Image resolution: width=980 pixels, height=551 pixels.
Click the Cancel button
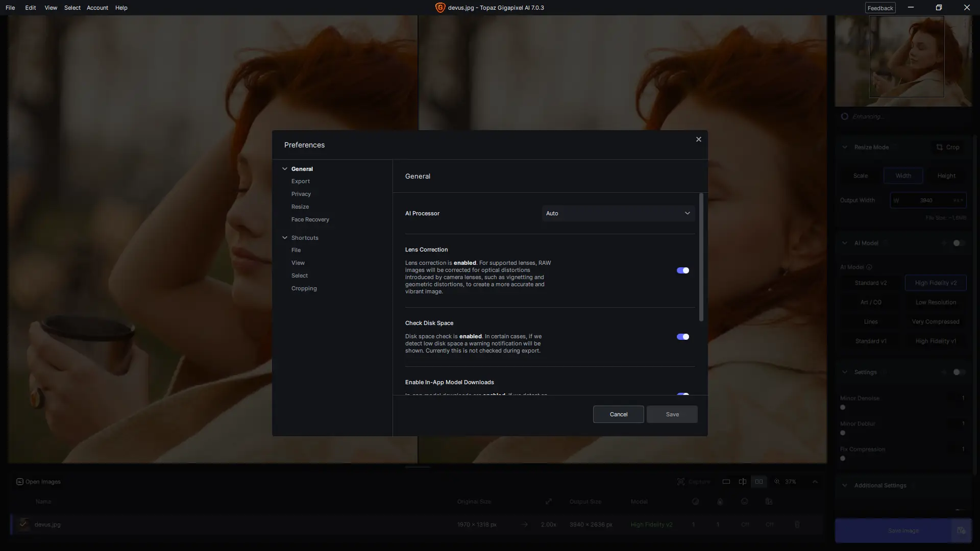618,414
